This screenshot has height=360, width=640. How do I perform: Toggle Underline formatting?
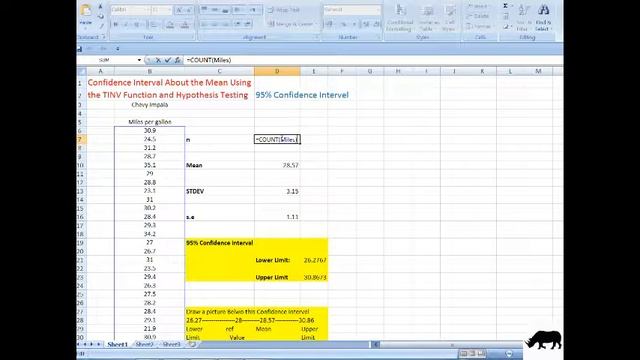[x=137, y=25]
